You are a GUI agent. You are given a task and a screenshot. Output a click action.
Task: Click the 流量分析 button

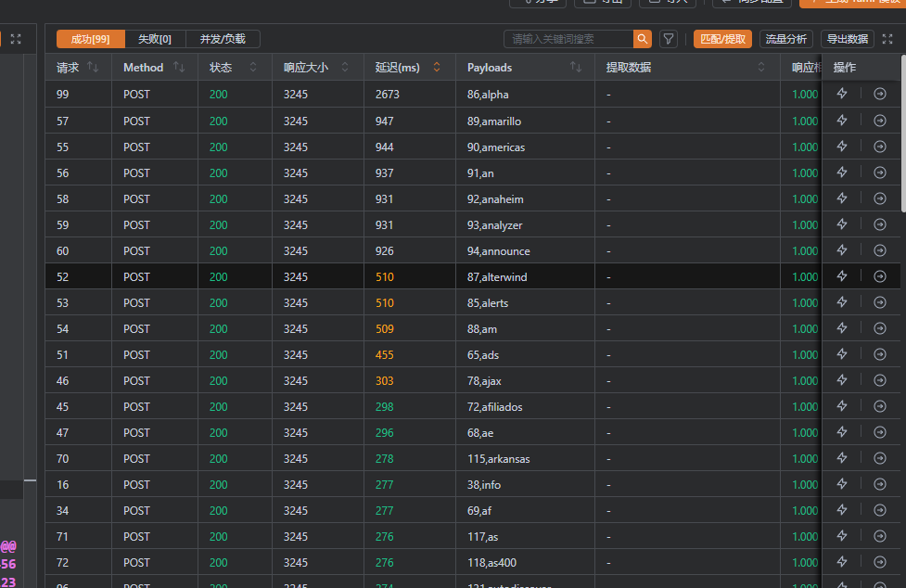786,39
